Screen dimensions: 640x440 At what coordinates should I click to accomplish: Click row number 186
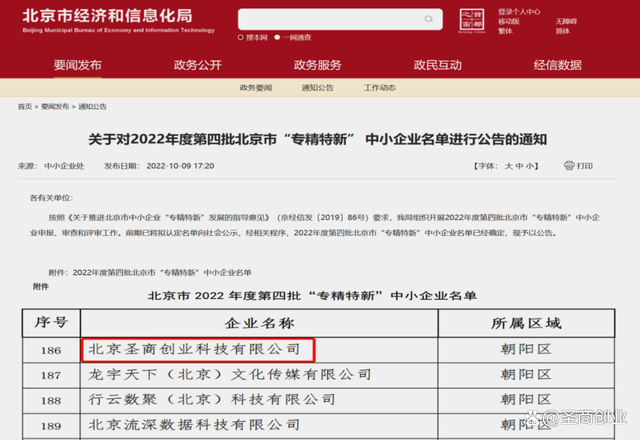click(x=51, y=350)
